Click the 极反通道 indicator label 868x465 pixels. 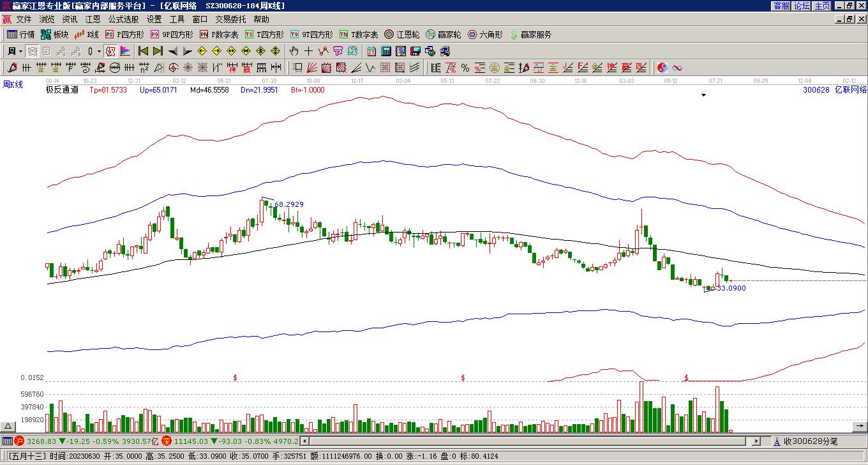tap(62, 90)
